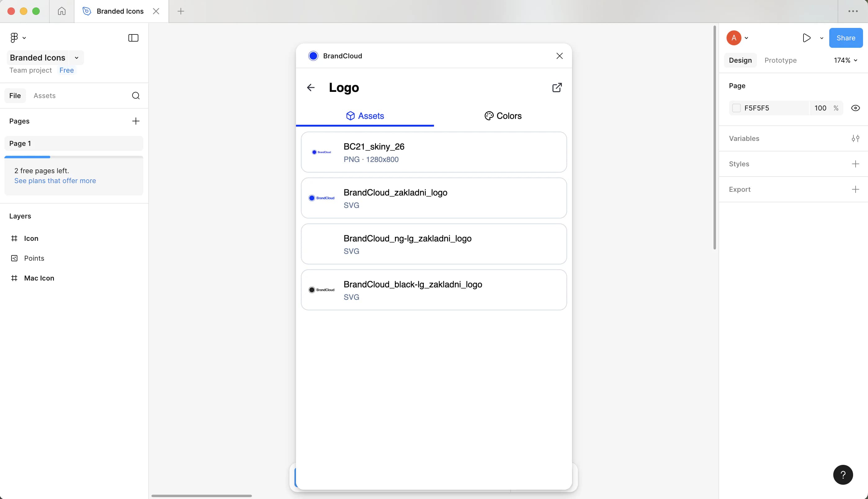
Task: Go to the home icon tab
Action: [x=62, y=11]
